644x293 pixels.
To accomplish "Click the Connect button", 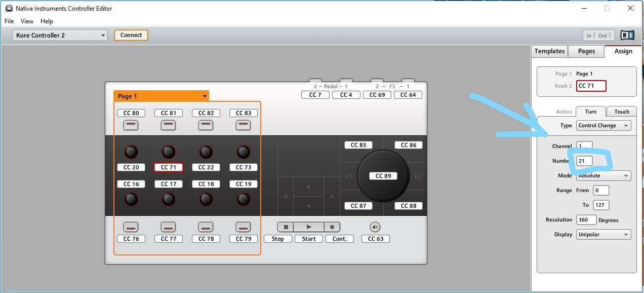I will [x=131, y=35].
